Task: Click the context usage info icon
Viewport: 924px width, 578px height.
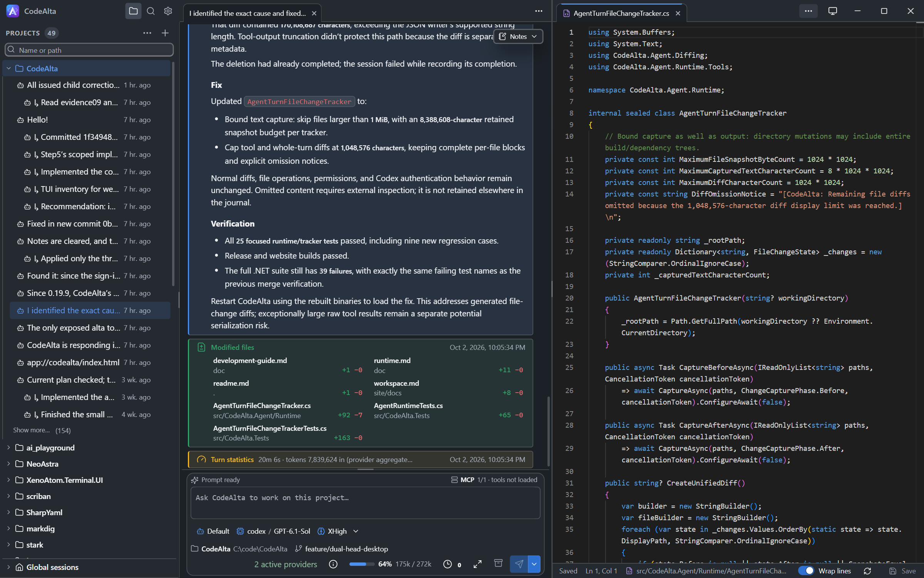Action: point(333,564)
